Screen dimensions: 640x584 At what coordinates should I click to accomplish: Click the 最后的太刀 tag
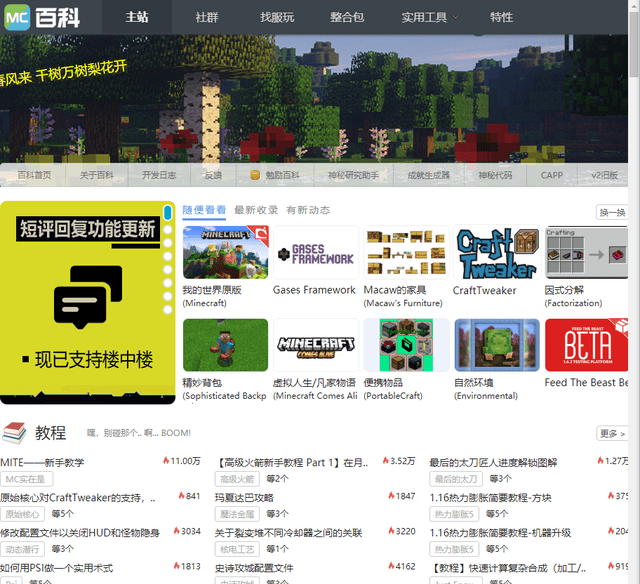coord(456,479)
